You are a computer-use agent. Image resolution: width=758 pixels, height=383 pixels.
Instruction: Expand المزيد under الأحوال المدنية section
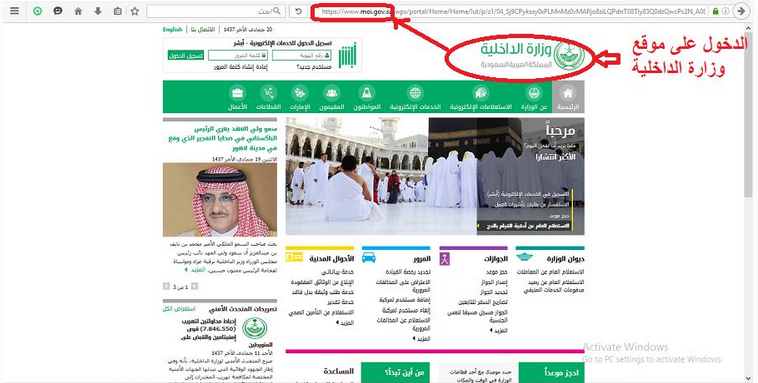[345, 323]
